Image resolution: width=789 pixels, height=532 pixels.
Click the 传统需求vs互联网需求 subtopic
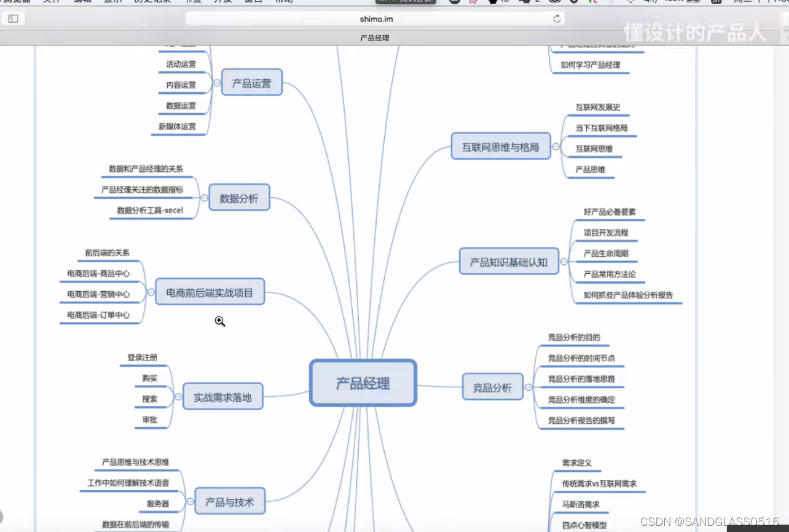click(x=599, y=483)
